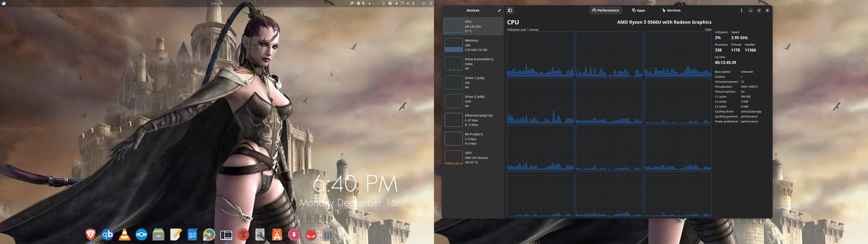Image resolution: width=868 pixels, height=244 pixels.
Task: Click the Processes count 338
Action: point(718,50)
